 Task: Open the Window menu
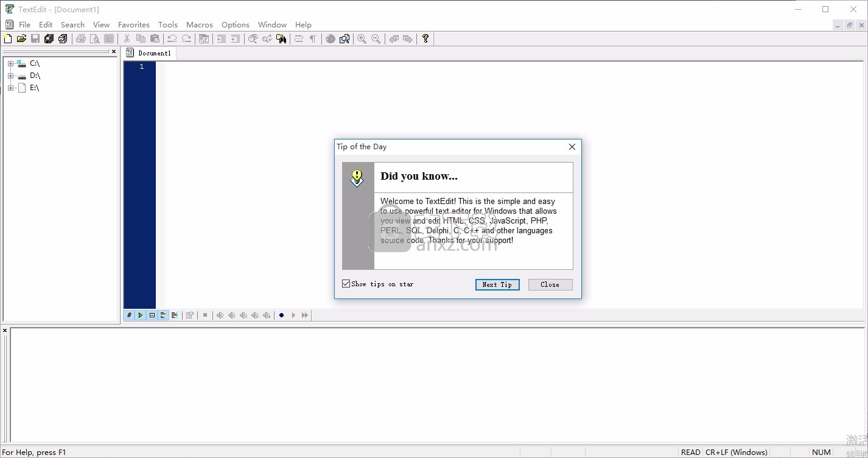click(x=272, y=25)
